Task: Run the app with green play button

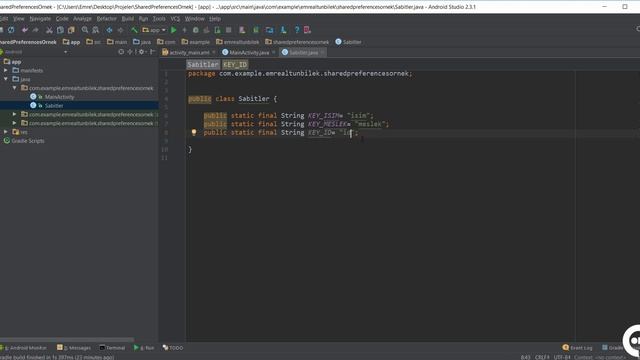Action: click(x=173, y=30)
